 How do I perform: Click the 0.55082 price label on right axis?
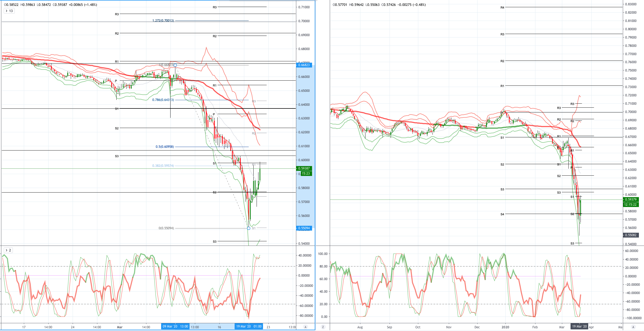(x=631, y=235)
